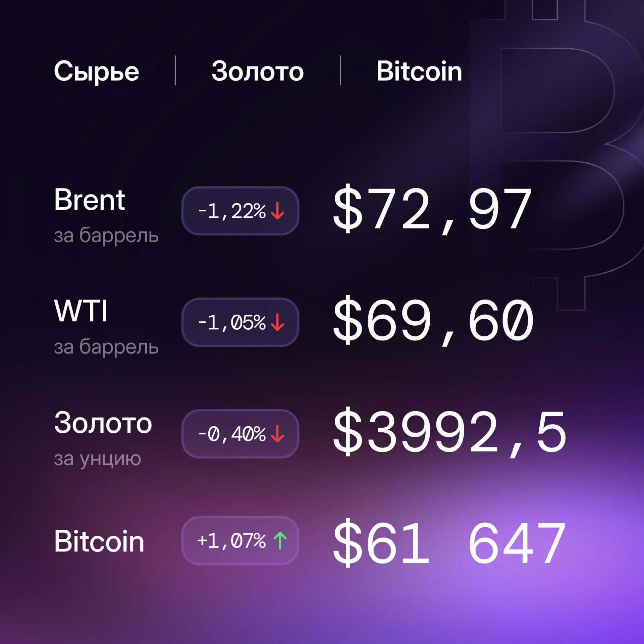The width and height of the screenshot is (644, 644).
Task: Click the red down arrow in WTI badge
Action: [x=277, y=322]
